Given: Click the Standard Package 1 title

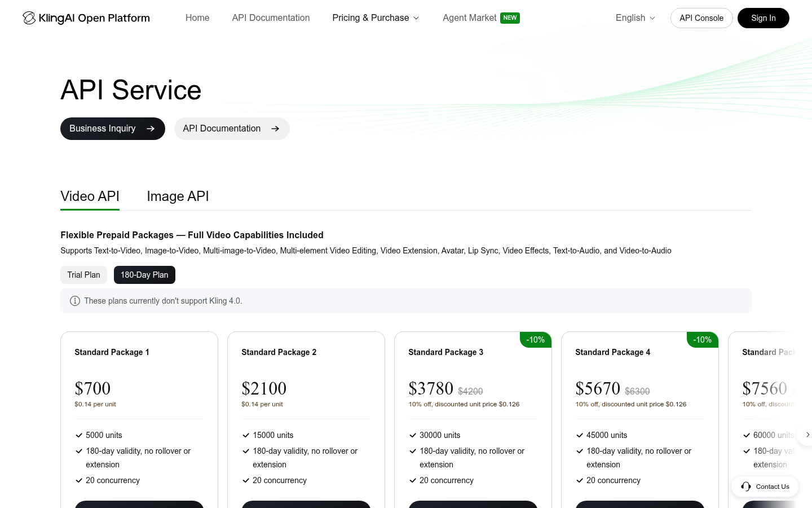Looking at the screenshot, I should point(112,352).
